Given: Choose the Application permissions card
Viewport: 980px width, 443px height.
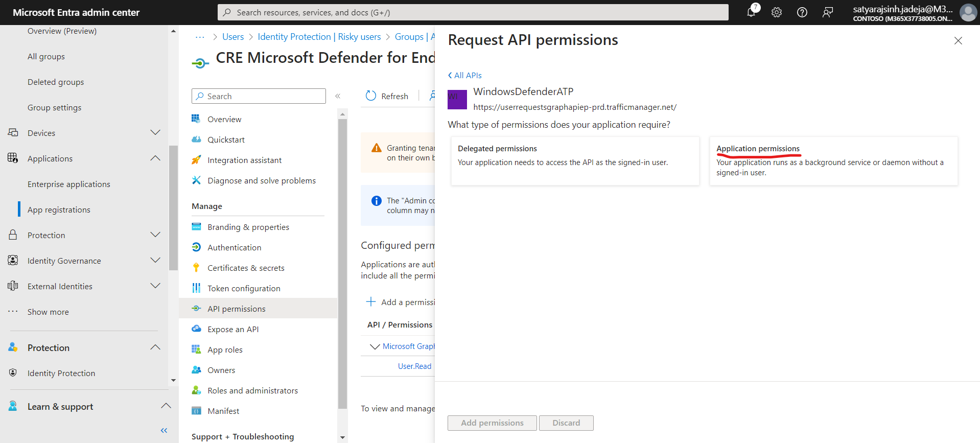Looking at the screenshot, I should pos(834,161).
